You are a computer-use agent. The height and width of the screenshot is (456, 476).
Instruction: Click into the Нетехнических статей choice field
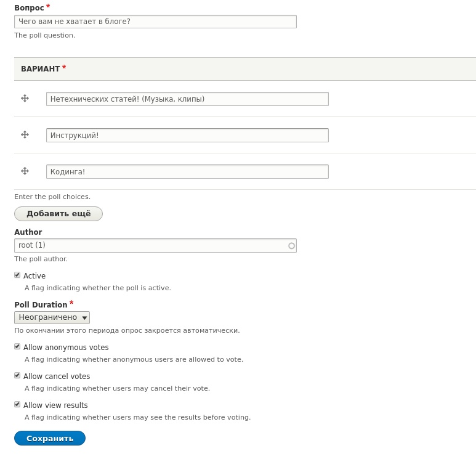[x=187, y=99]
